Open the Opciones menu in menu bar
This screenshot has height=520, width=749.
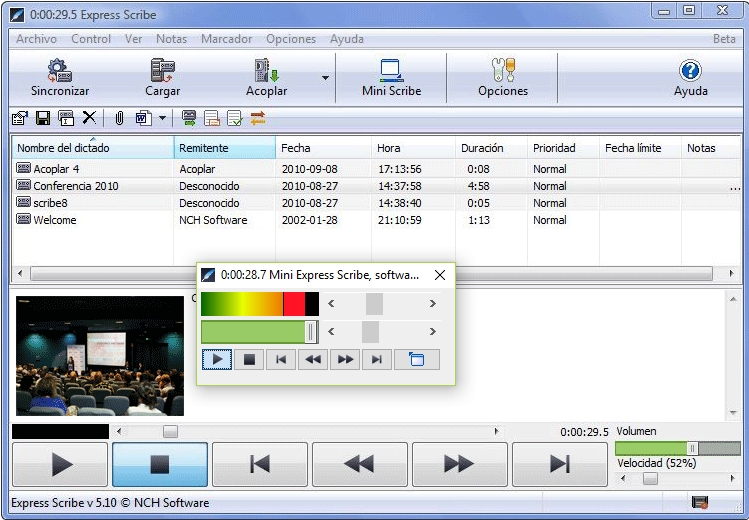tap(291, 39)
